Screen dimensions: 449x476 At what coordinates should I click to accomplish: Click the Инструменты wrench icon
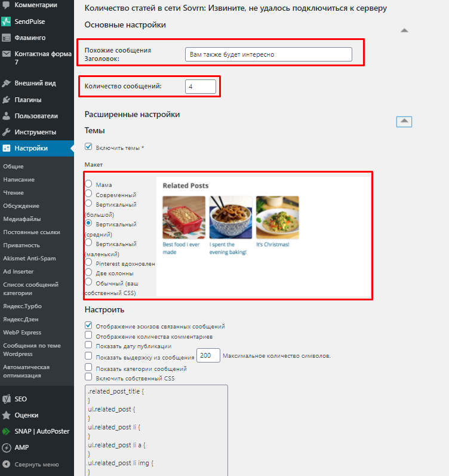(x=6, y=132)
